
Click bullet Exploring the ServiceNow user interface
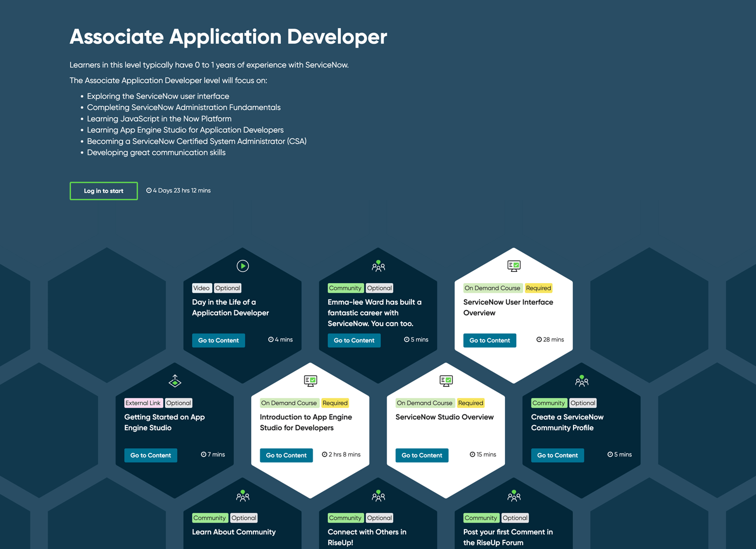pos(158,96)
